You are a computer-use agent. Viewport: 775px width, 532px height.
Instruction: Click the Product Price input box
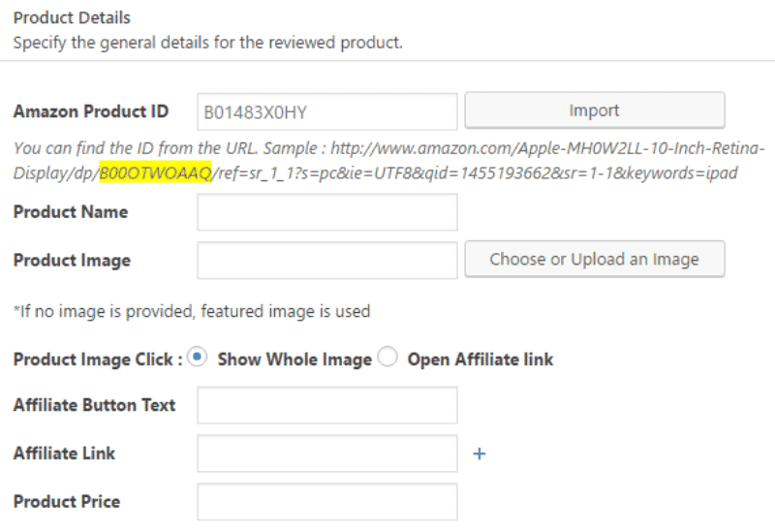326,502
